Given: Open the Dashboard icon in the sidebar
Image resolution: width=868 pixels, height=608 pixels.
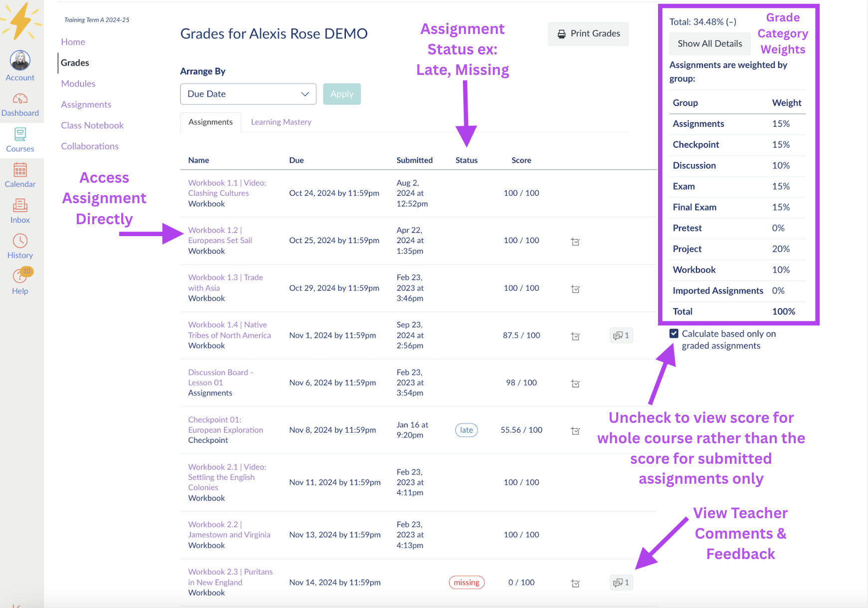Looking at the screenshot, I should 20,99.
